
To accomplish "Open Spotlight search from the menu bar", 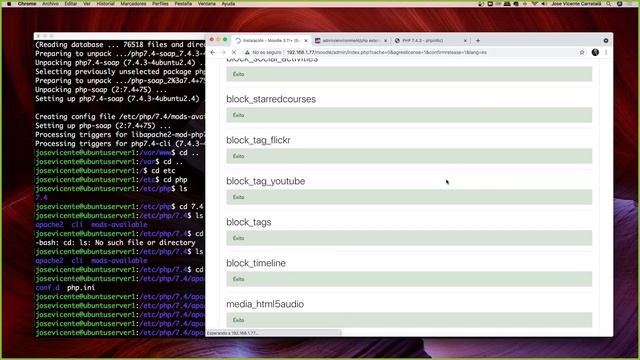I will click(609, 4).
